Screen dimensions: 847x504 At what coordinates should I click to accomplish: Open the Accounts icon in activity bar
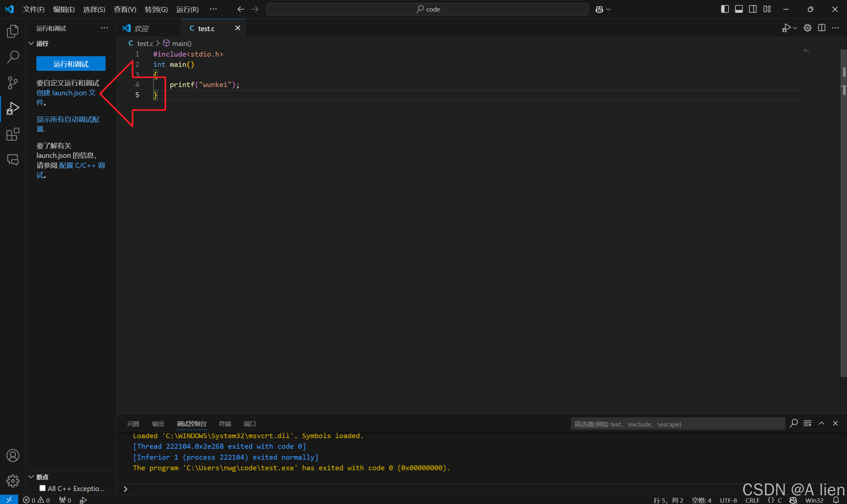point(13,455)
